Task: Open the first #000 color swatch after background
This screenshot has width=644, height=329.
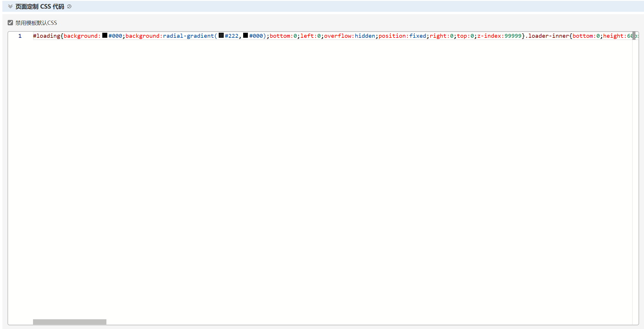Action: 105,36
